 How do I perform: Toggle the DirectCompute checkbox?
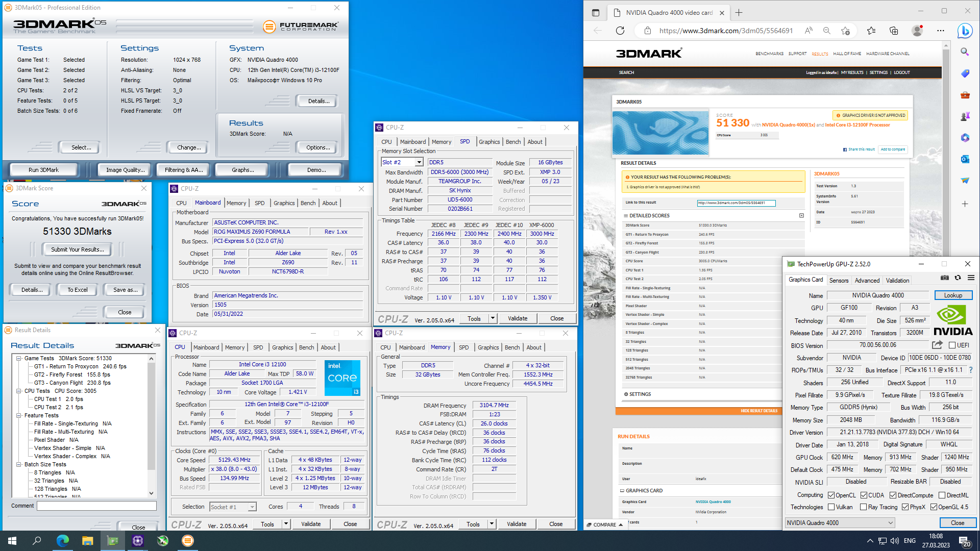pos(893,495)
